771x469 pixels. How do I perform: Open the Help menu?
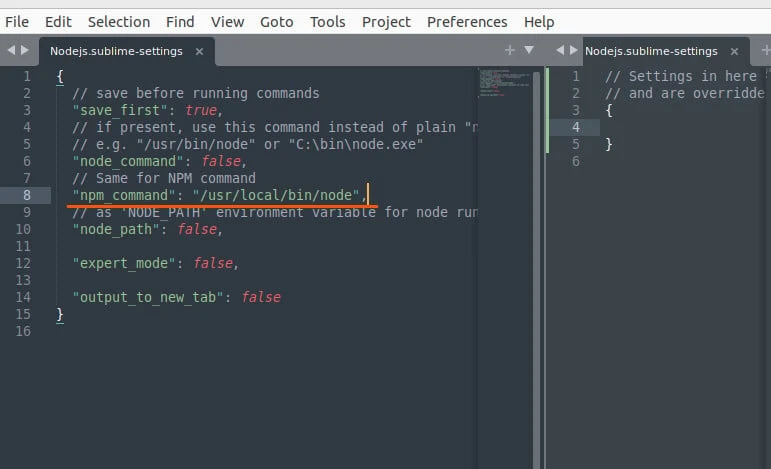[x=539, y=21]
